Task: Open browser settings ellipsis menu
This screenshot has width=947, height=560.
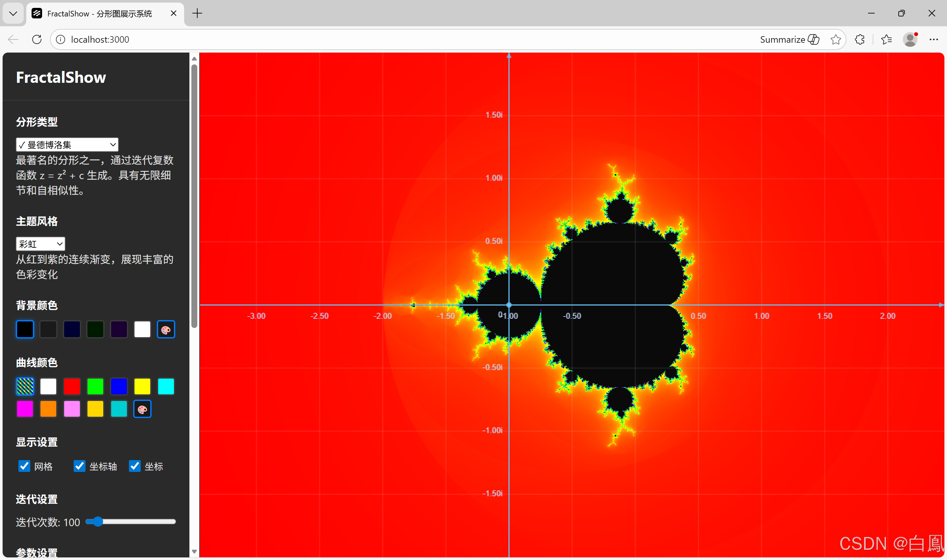Action: 934,39
